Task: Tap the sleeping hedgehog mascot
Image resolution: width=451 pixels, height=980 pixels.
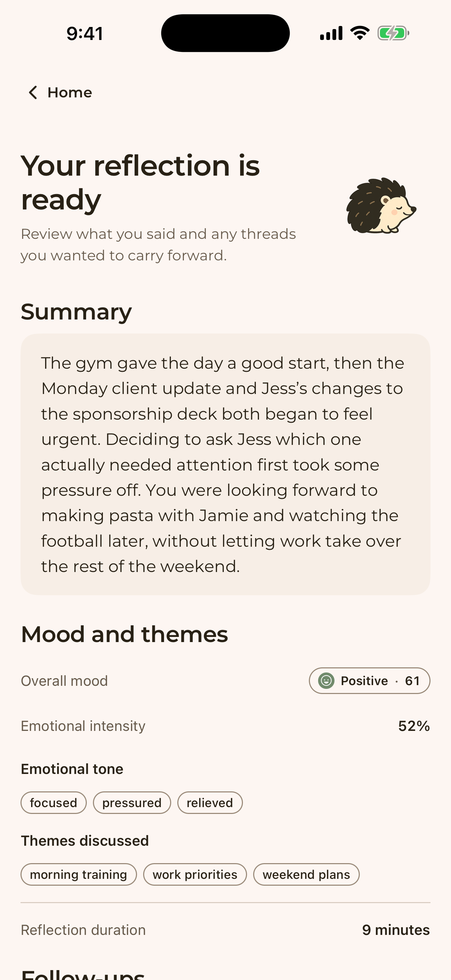Action: click(x=381, y=205)
